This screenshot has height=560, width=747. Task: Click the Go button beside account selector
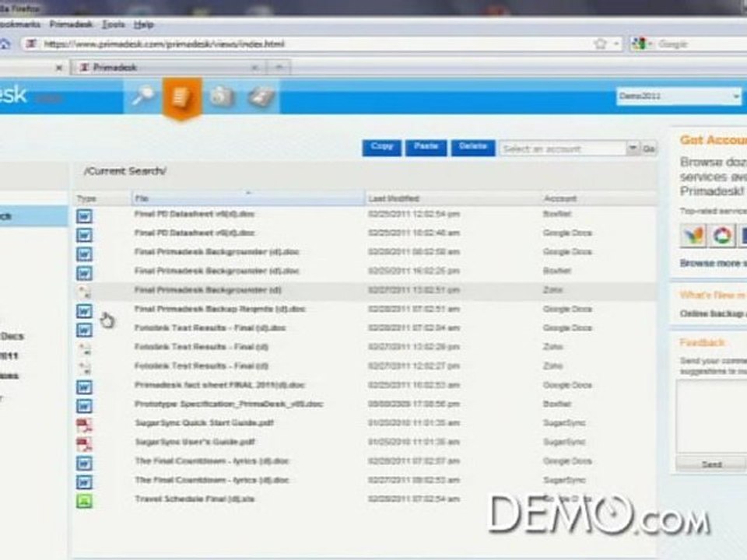(649, 149)
